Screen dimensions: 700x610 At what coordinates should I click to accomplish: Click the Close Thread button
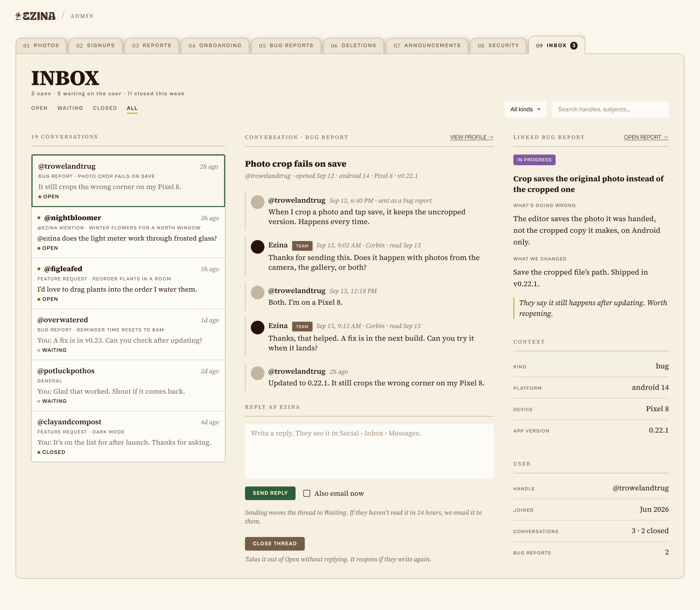tap(275, 544)
